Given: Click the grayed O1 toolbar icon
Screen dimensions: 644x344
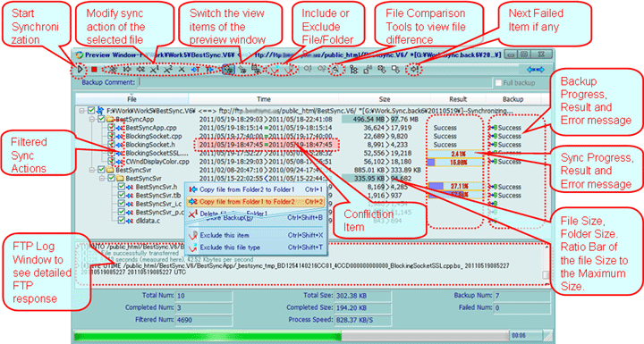Looking at the screenshot, I should [x=308, y=69].
